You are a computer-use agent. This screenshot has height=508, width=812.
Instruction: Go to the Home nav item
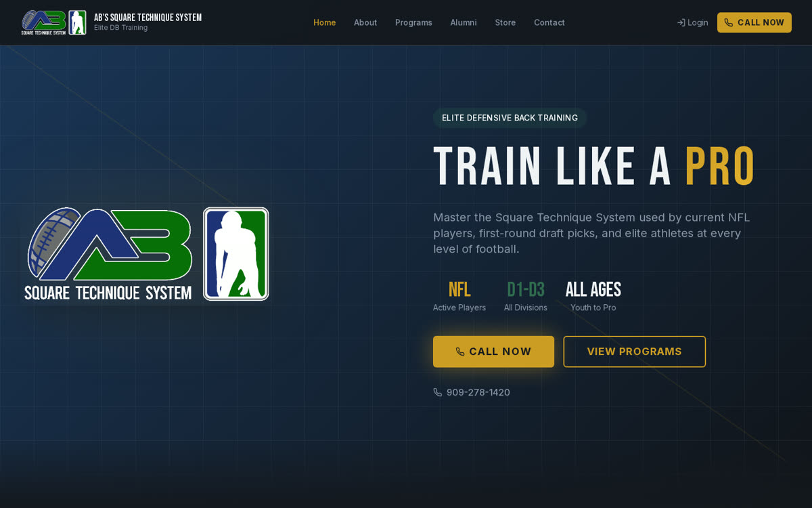324,22
